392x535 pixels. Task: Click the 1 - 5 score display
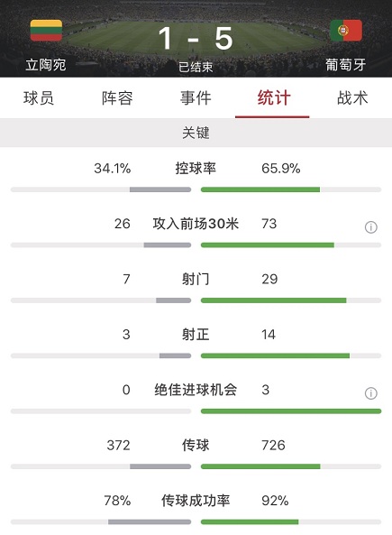point(196,38)
